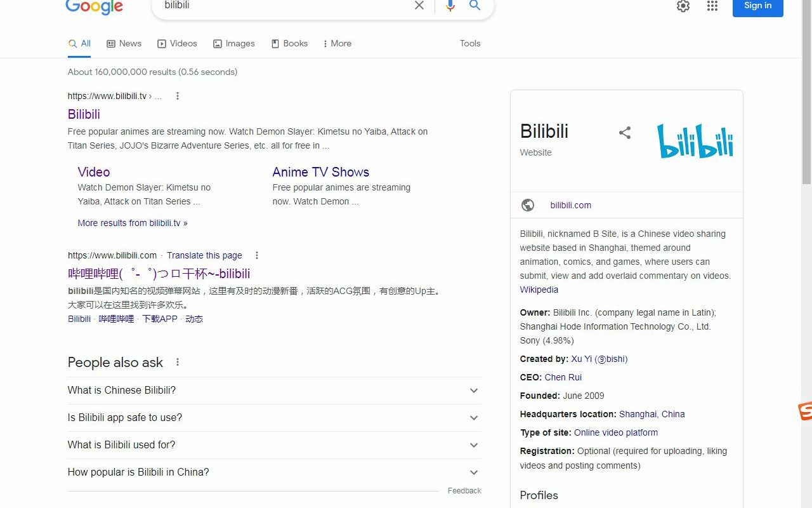812x508 pixels.
Task: Click the https://www.bilibili.tv URL text
Action: (x=107, y=96)
